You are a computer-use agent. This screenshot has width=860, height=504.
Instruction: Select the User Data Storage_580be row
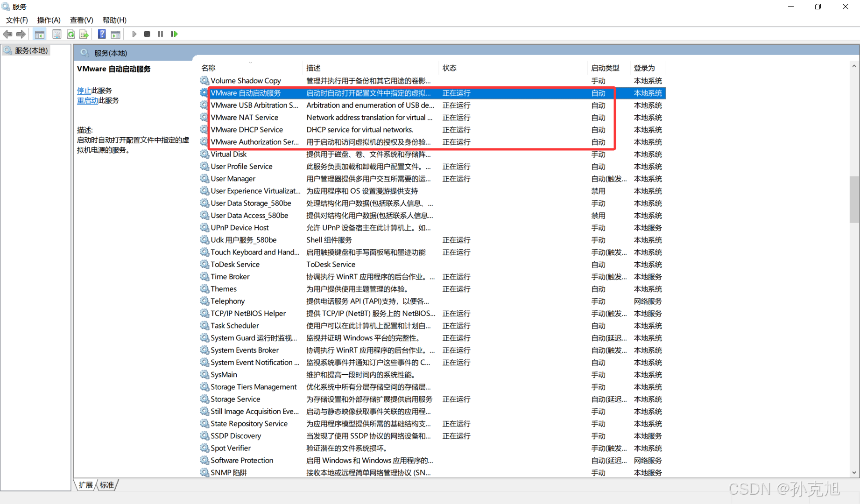click(432, 203)
